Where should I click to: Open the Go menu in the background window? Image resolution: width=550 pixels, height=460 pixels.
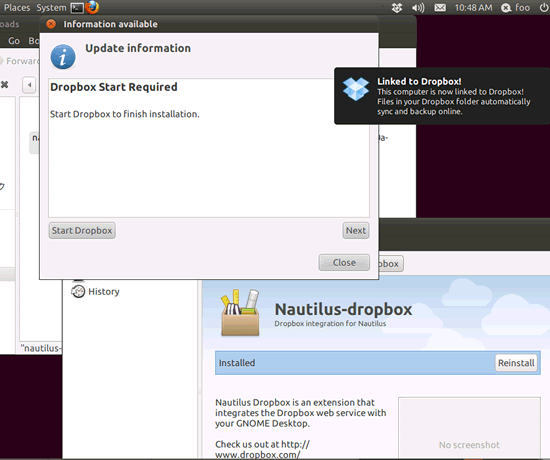pyautogui.click(x=14, y=41)
